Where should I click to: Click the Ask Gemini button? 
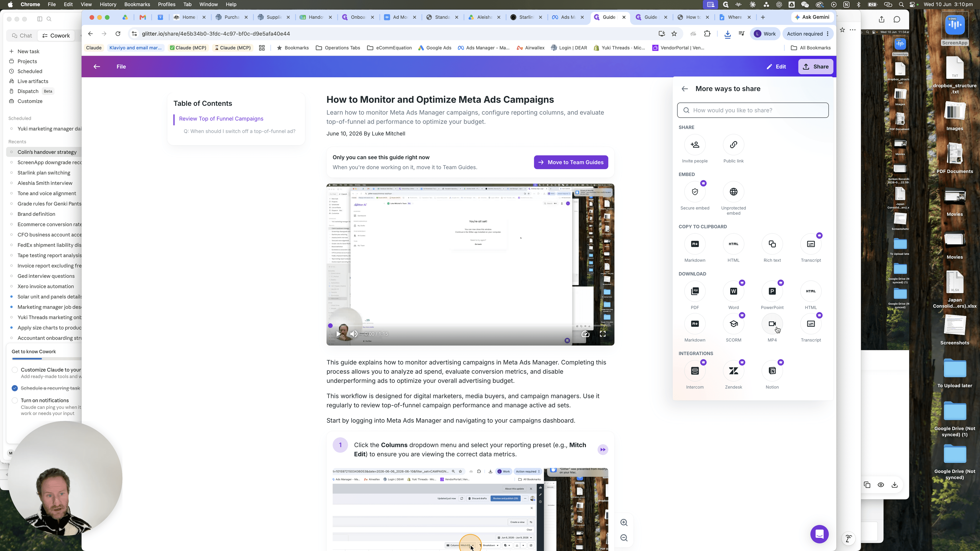[x=812, y=18]
